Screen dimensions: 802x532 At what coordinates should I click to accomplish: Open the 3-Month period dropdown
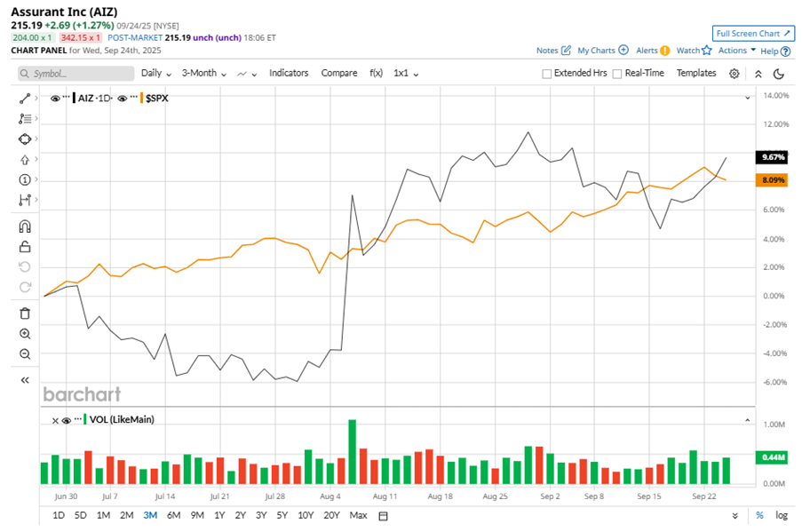point(204,73)
